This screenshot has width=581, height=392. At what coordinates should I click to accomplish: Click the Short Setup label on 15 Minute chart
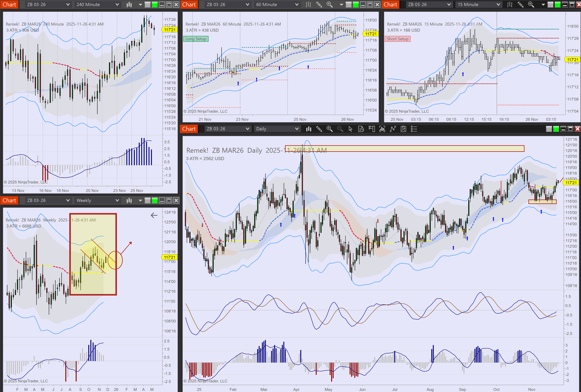click(x=397, y=39)
